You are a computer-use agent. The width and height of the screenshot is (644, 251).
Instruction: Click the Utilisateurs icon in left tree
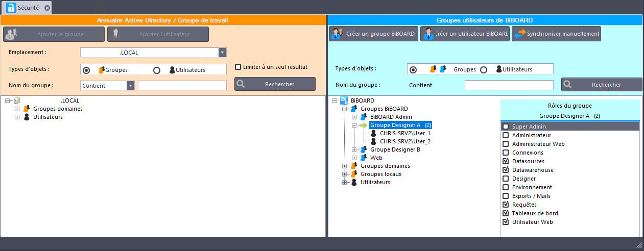(27, 117)
